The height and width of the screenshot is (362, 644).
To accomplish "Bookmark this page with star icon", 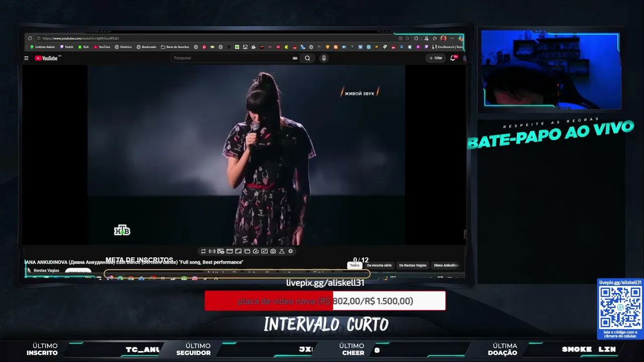I will tap(408, 38).
